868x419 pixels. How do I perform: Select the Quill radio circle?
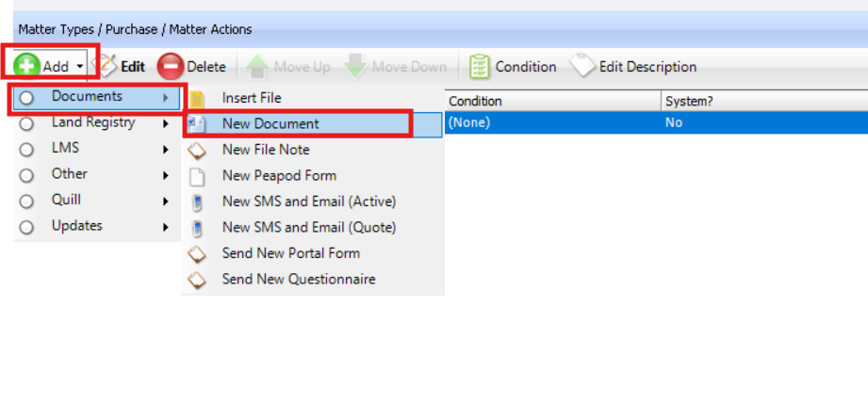(26, 201)
